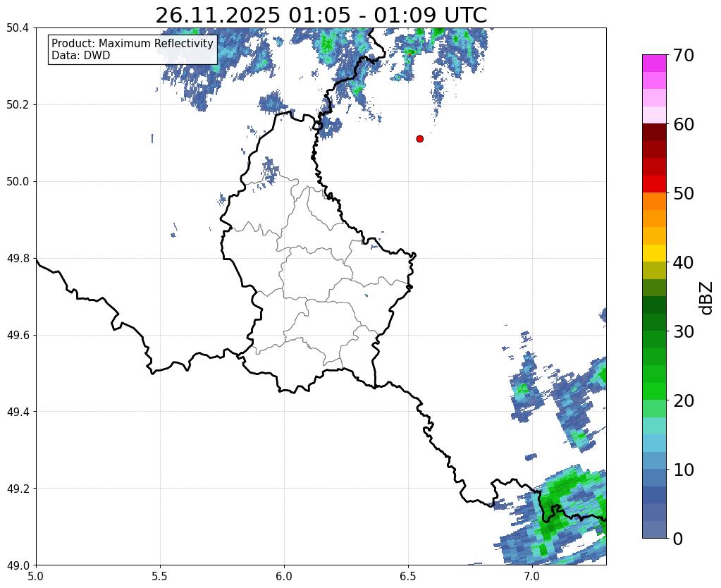
Task: Click the longitude label 6.0
Action: tap(284, 577)
